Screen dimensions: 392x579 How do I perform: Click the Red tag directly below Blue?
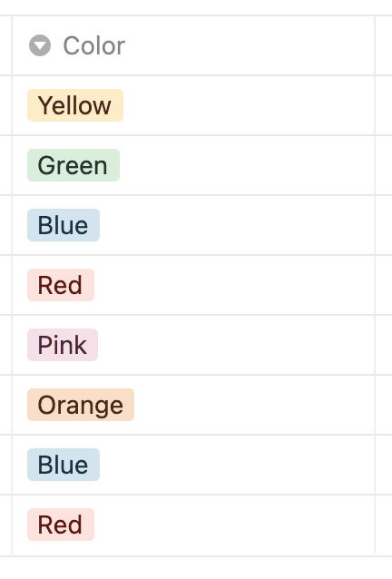[61, 285]
